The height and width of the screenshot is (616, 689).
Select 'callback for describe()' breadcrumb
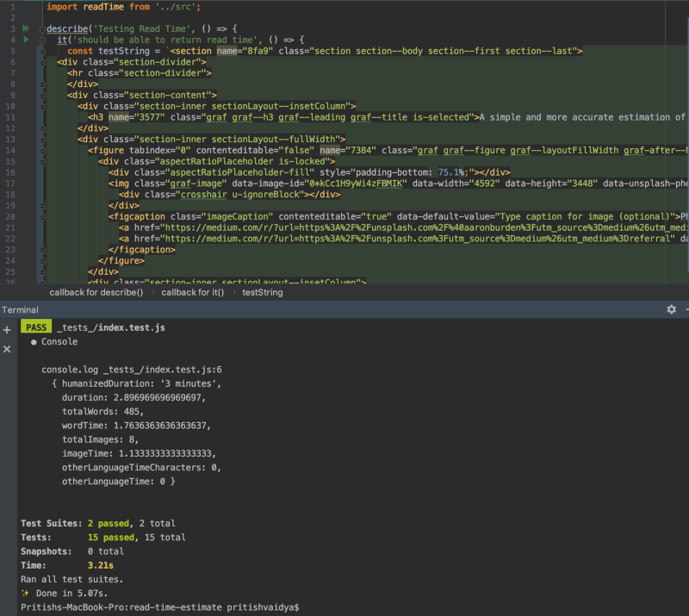click(96, 292)
